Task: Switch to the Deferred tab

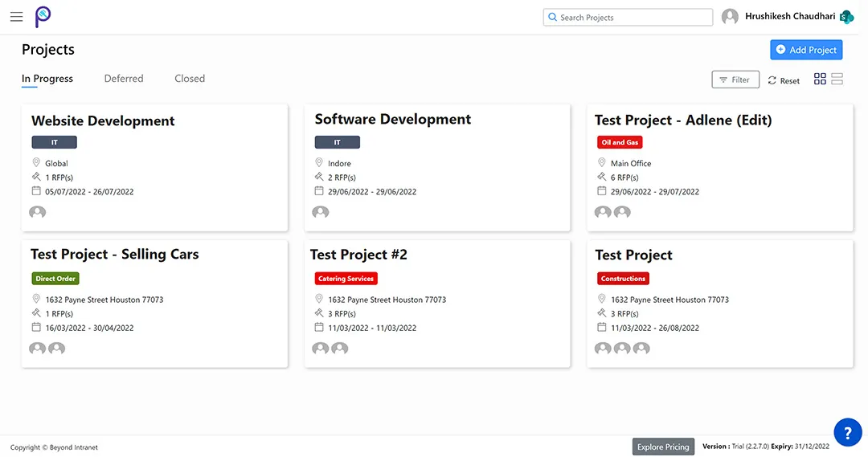Action: [124, 79]
